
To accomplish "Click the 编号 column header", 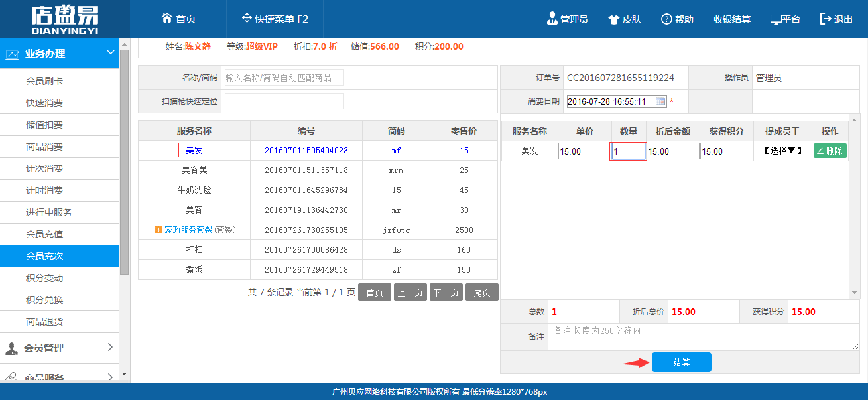I will [306, 131].
